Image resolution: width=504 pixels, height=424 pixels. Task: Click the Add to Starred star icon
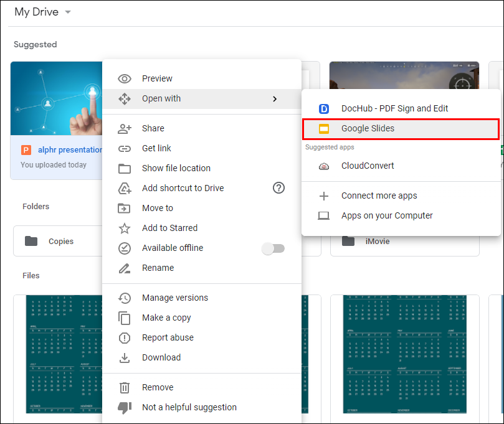(125, 228)
